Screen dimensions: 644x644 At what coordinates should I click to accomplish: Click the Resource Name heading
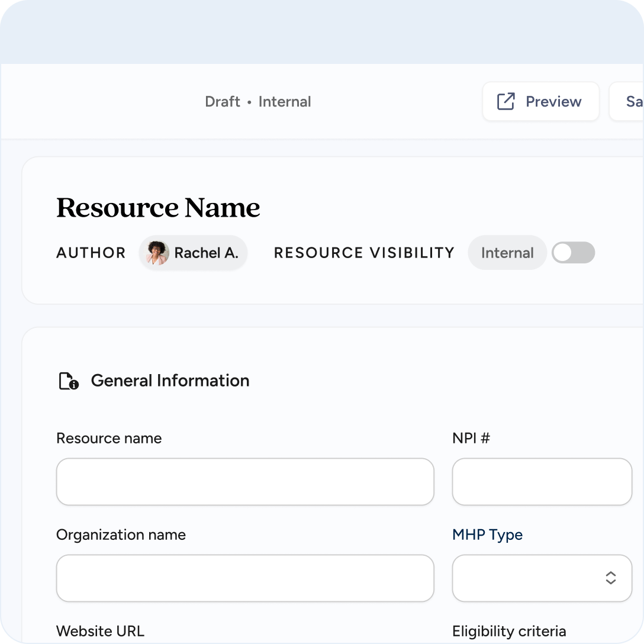[x=158, y=207]
